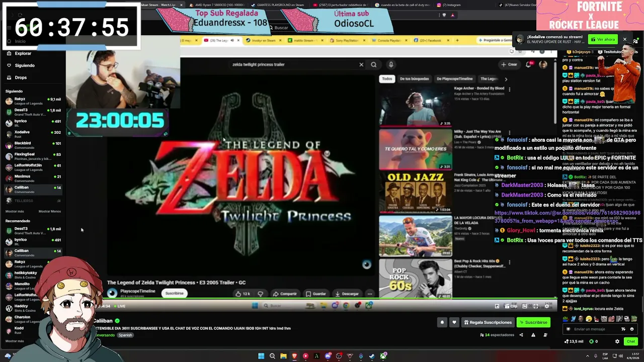Like the Zelda trailer video (12 k)

(x=243, y=294)
